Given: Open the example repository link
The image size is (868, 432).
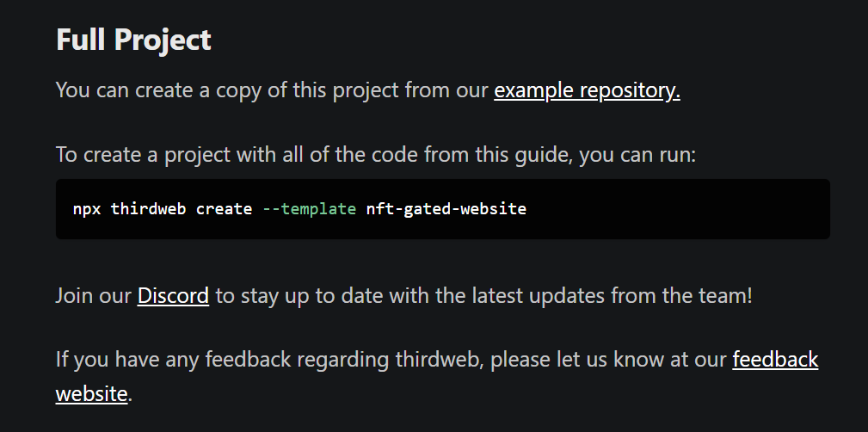Looking at the screenshot, I should (x=587, y=90).
